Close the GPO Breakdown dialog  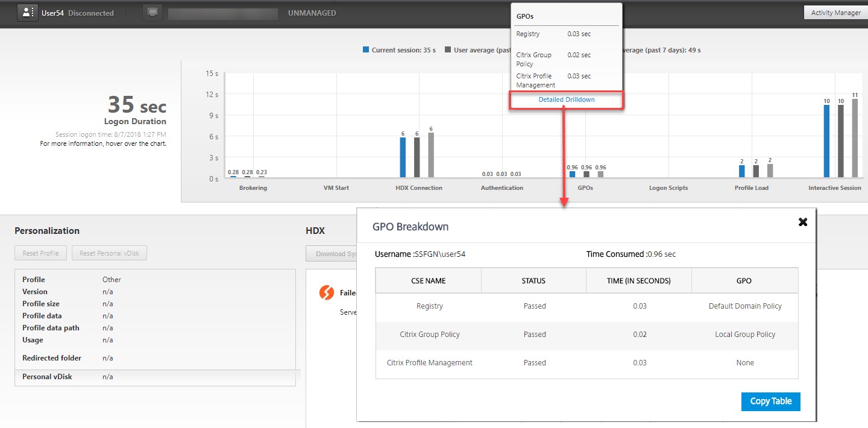click(x=802, y=222)
